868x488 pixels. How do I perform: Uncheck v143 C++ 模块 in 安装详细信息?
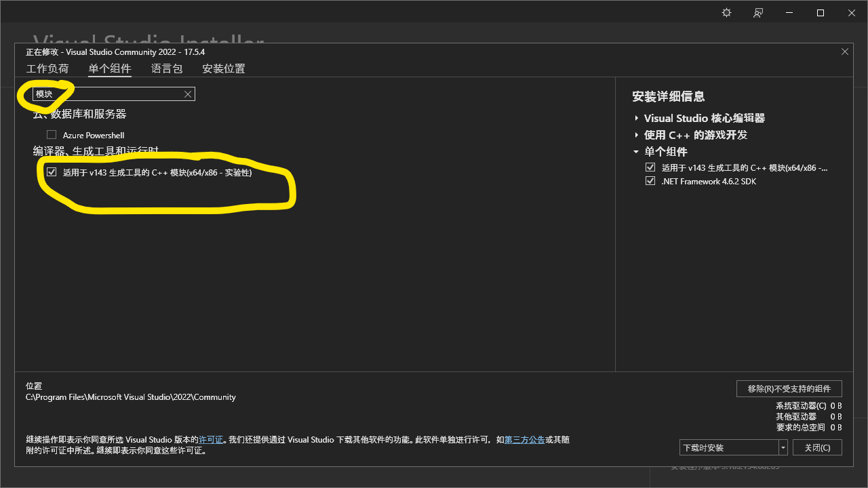[x=650, y=167]
